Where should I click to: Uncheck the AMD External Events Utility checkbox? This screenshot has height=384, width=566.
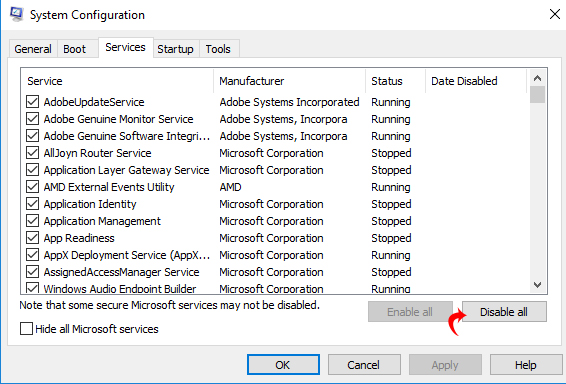coord(32,187)
